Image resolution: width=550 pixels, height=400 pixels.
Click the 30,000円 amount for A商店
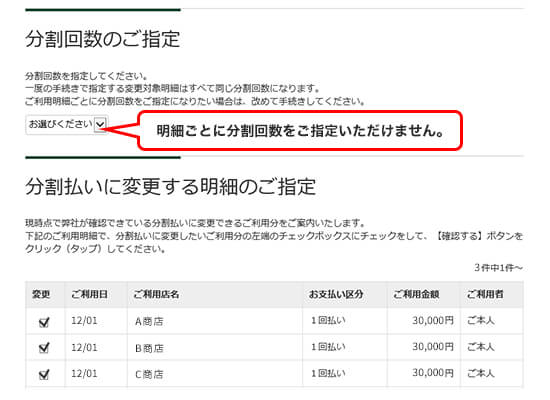tap(433, 320)
